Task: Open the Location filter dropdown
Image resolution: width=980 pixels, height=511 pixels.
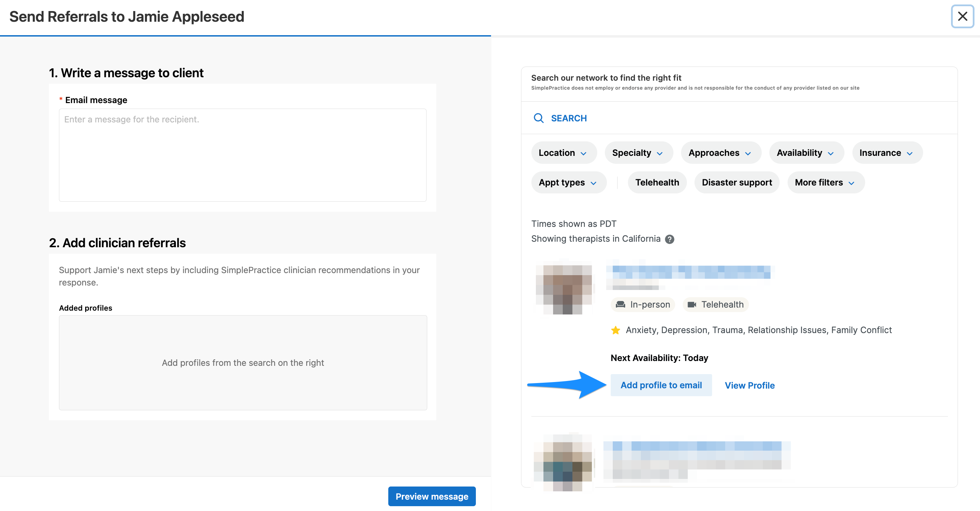Action: pos(563,153)
